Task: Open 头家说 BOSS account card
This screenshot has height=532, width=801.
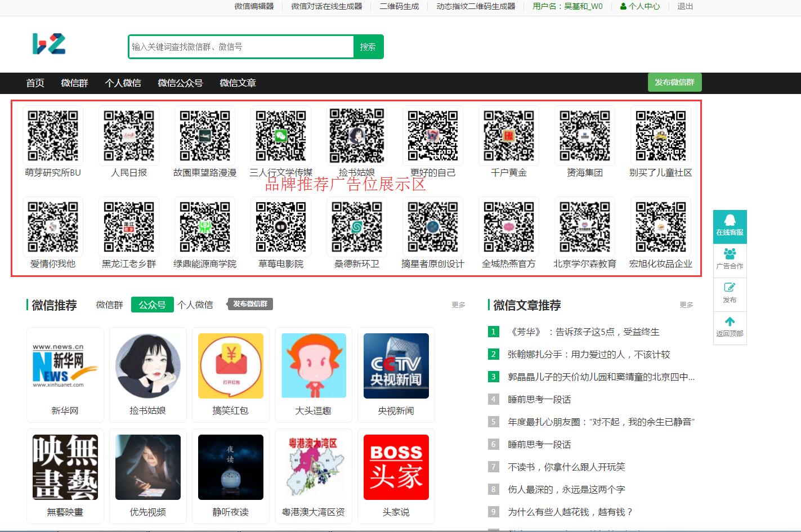Action: [396, 476]
